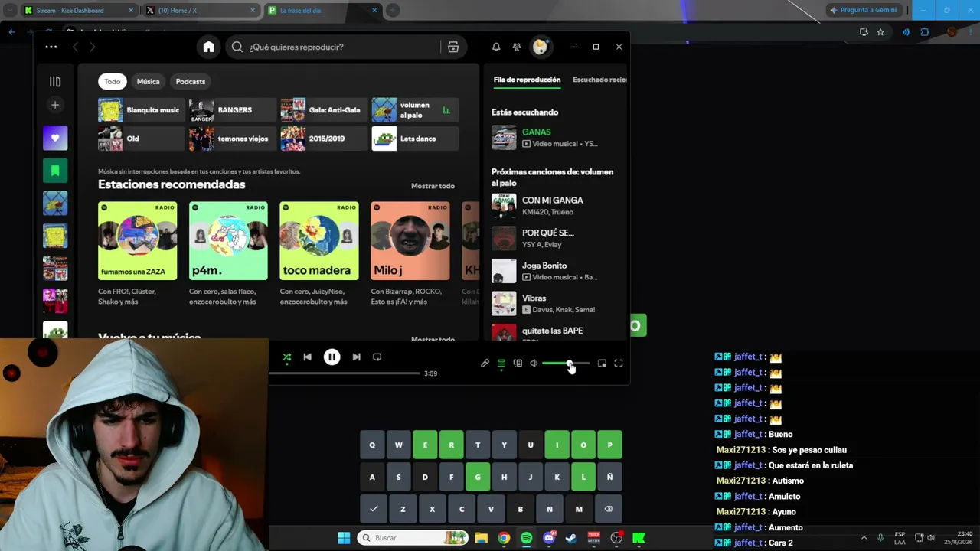Adjust the Spotify volume slider

coord(566,364)
